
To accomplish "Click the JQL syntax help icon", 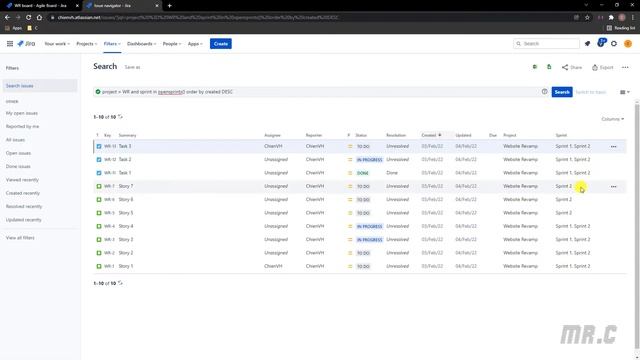I will (544, 92).
